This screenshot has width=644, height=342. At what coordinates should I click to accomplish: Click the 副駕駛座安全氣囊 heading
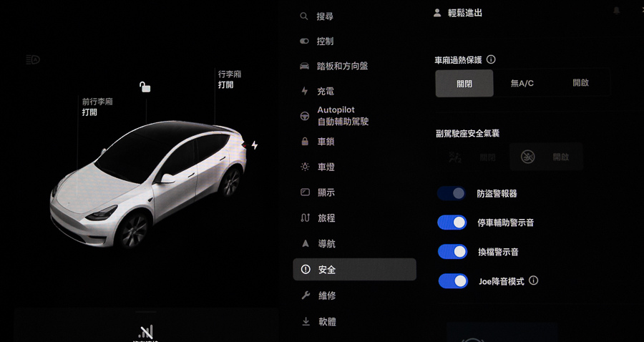(467, 133)
